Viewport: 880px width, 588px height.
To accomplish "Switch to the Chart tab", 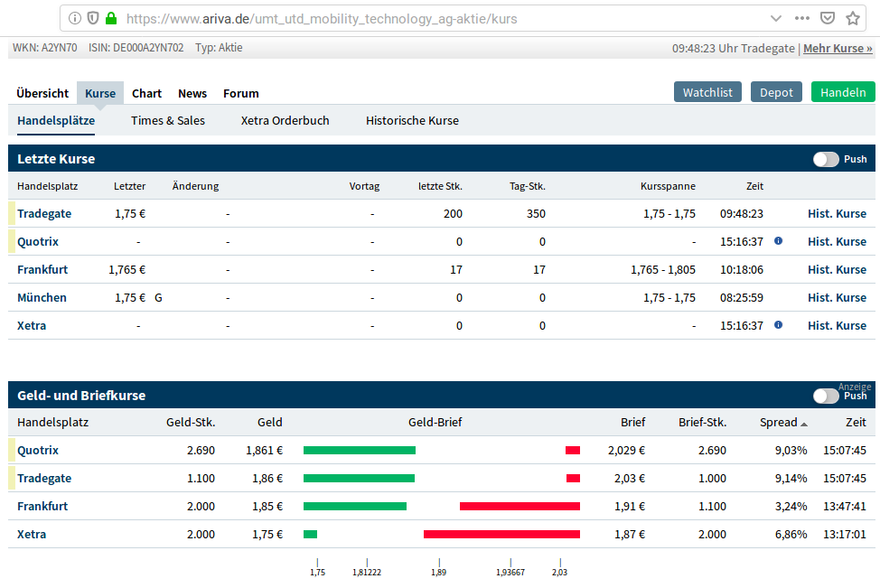I will (146, 93).
